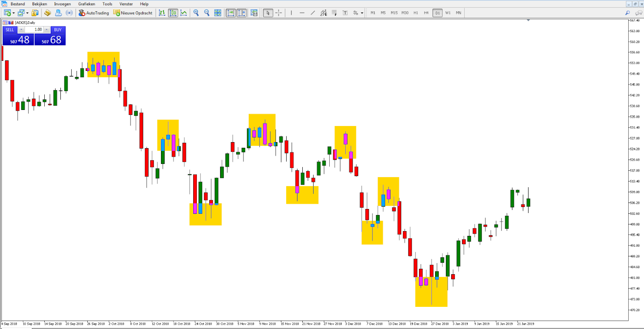Select the arrow cursor tool
Viewport: 644px width, 329px height.
coord(268,13)
